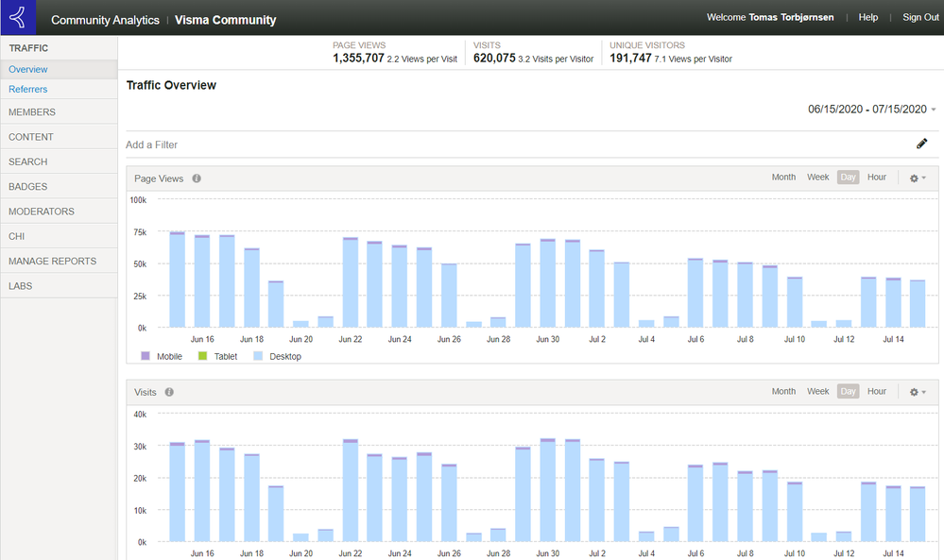Open the CHI sidebar section
This screenshot has width=944, height=560.
pyautogui.click(x=59, y=236)
